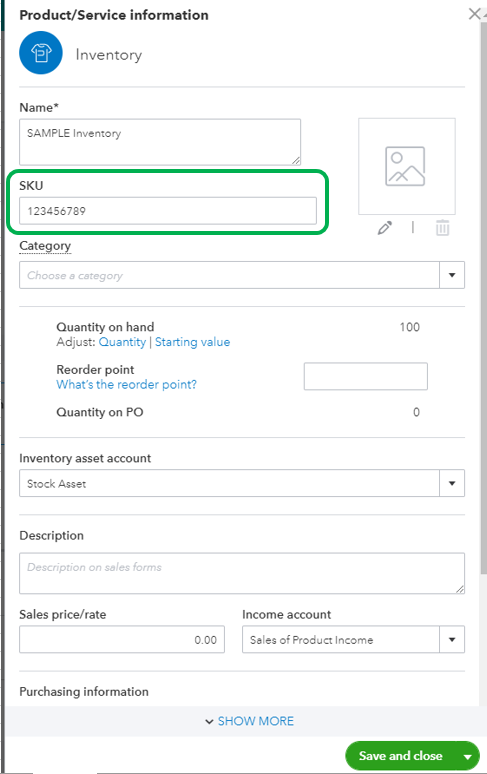Open What's the reorder point link

127,385
